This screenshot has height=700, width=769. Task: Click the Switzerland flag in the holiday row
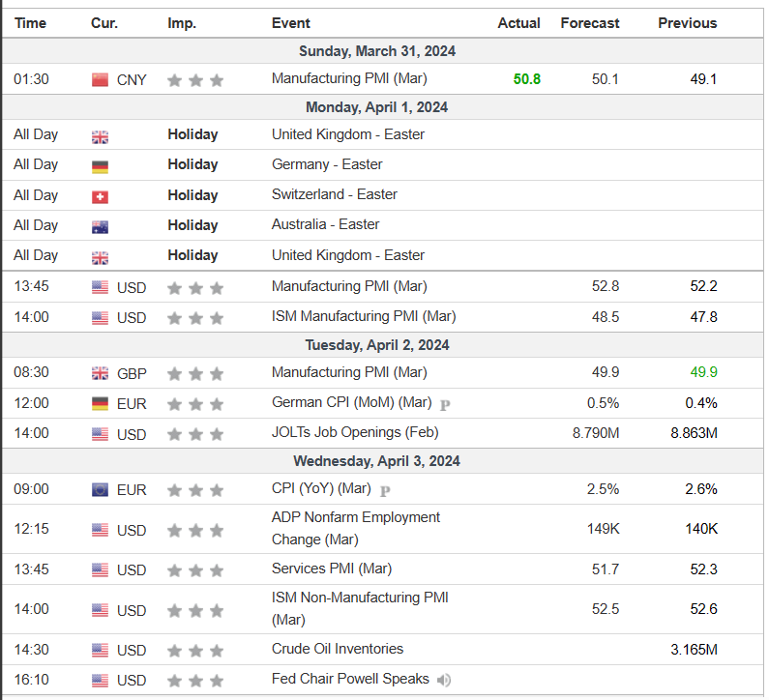click(100, 196)
